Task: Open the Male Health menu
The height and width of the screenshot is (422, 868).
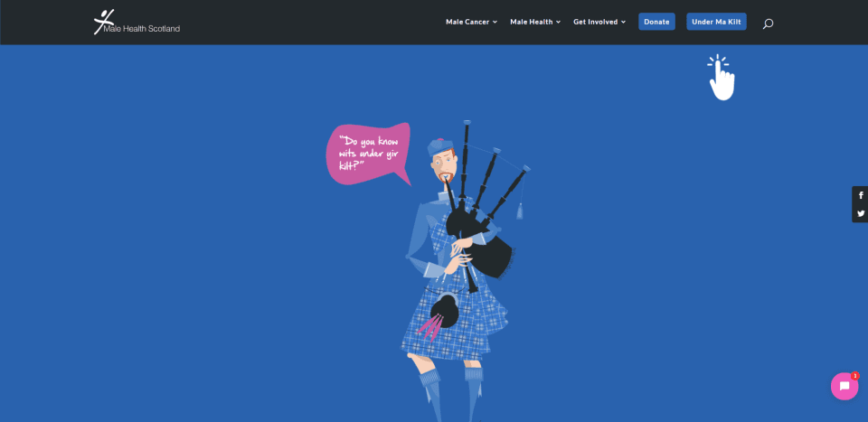Action: tap(535, 22)
